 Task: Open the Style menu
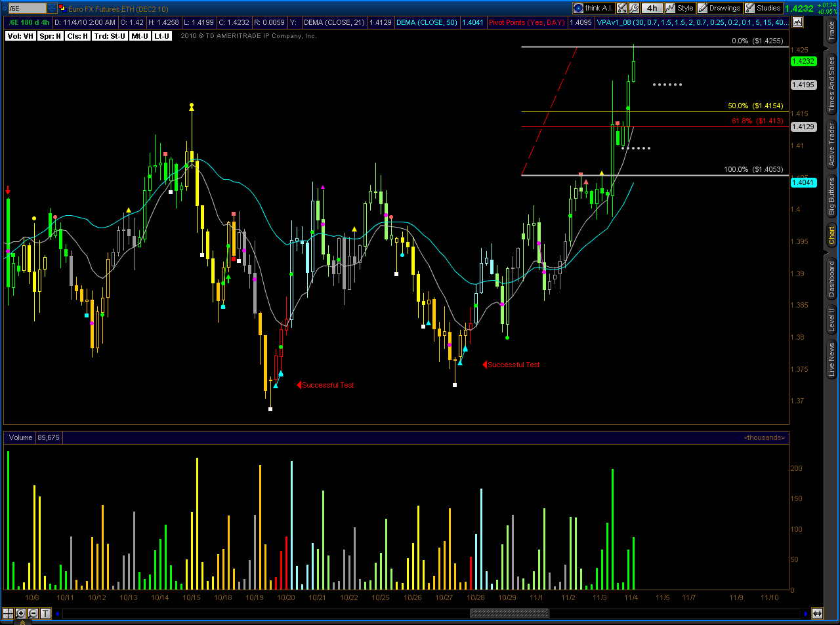[679, 8]
